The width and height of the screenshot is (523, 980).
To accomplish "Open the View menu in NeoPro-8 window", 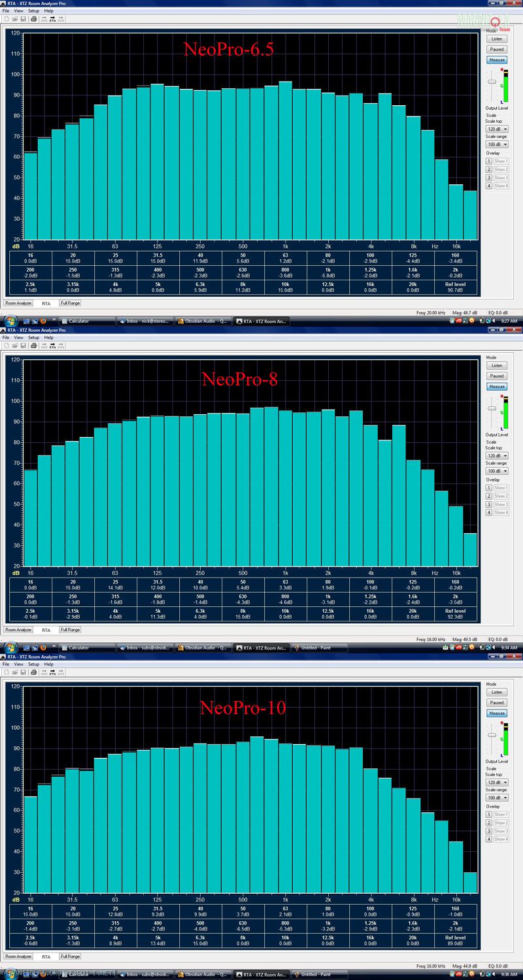I will tap(18, 338).
